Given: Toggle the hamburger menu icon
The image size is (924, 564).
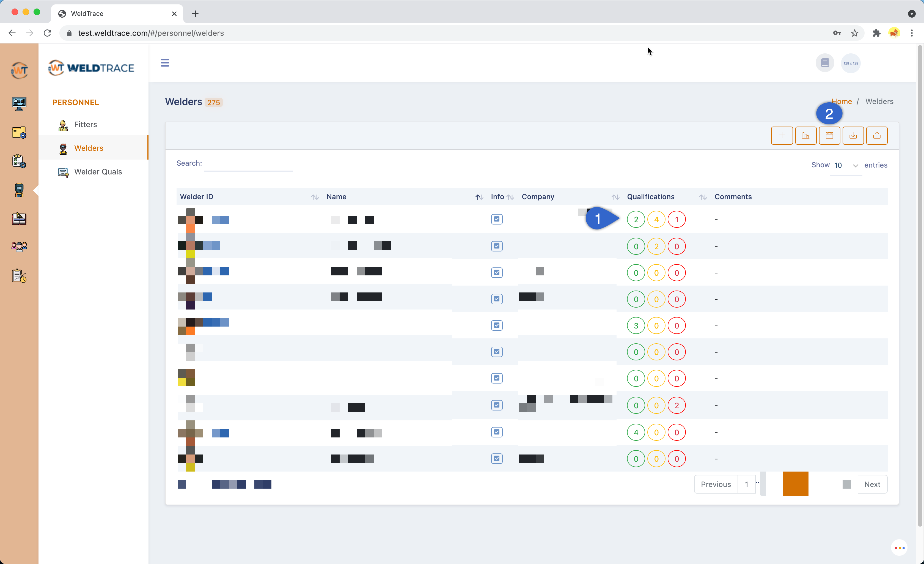Looking at the screenshot, I should 165,63.
